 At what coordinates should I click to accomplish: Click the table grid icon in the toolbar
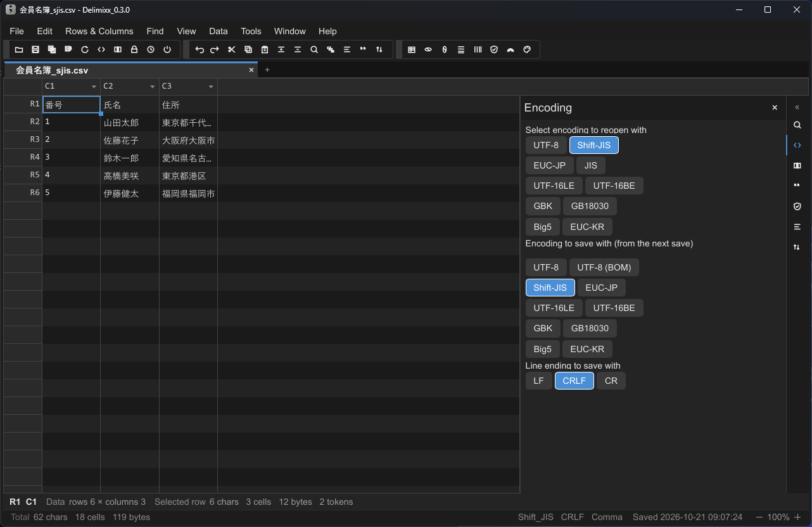[412, 49]
